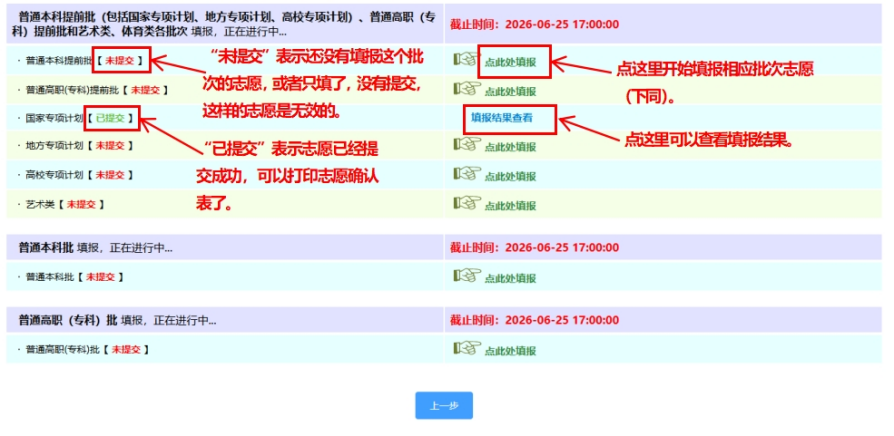The height and width of the screenshot is (436, 894).
Task: Click hand icon in 艺术类 row
Action: point(467,202)
